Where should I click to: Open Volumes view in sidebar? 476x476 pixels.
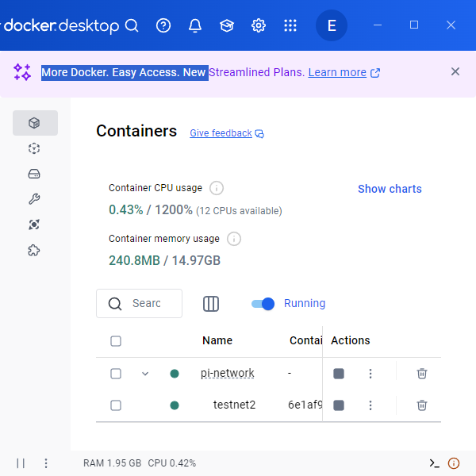34,174
